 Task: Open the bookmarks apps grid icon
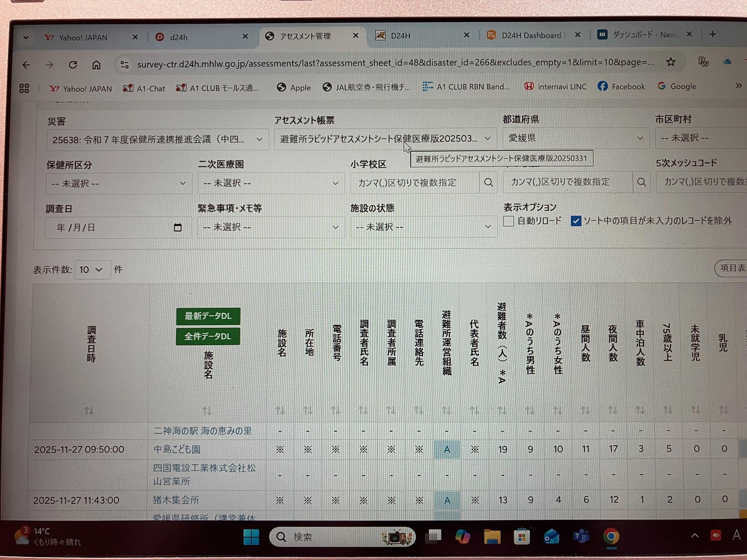(x=24, y=89)
